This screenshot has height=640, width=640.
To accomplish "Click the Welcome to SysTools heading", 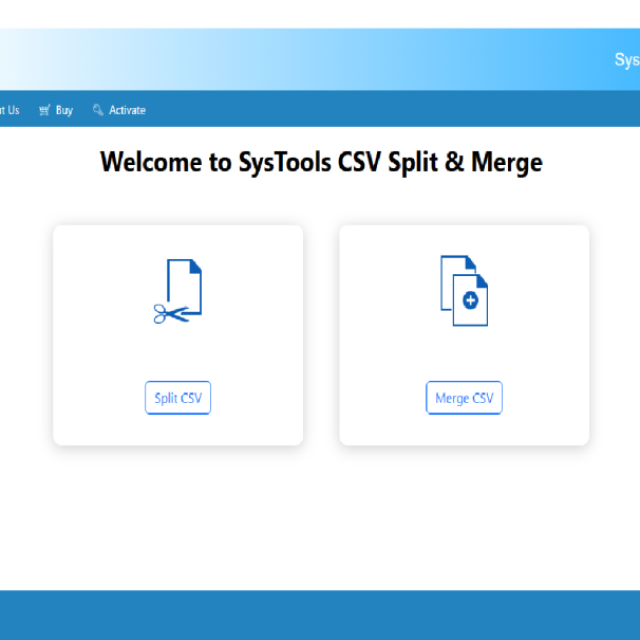I will [321, 162].
